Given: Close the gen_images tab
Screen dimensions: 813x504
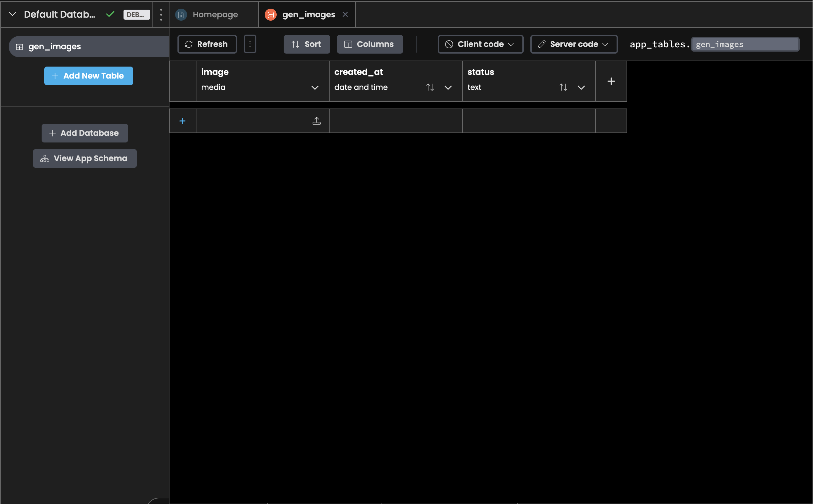Looking at the screenshot, I should [345, 14].
